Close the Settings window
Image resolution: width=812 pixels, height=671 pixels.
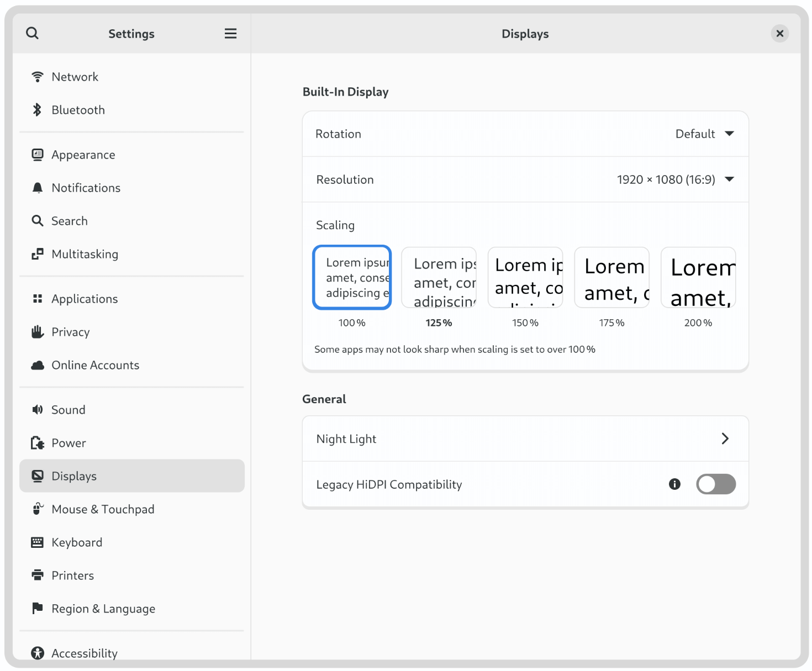coord(779,34)
